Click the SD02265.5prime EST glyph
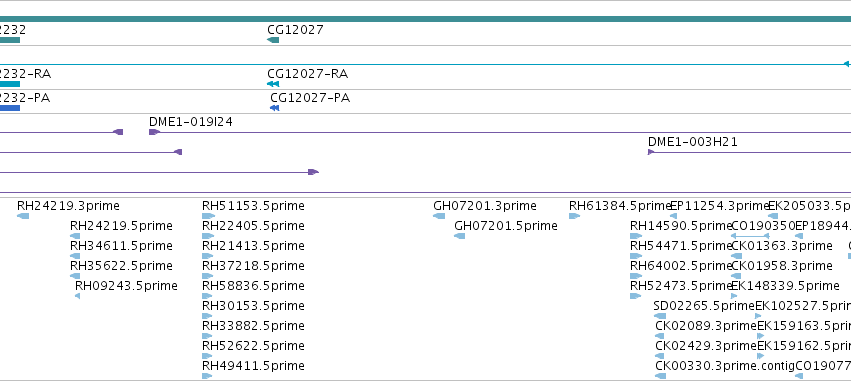Screen dimensions: 851x381 660,316
